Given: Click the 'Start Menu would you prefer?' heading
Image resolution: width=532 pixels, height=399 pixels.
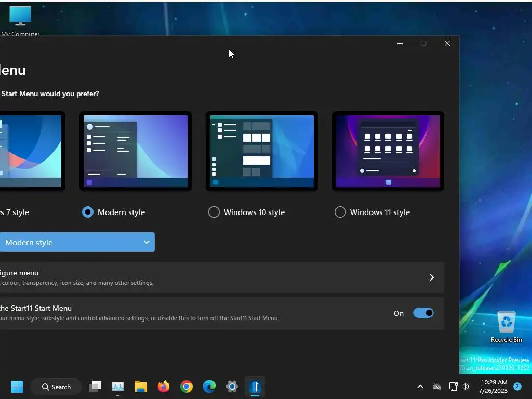Looking at the screenshot, I should pyautogui.click(x=50, y=94).
